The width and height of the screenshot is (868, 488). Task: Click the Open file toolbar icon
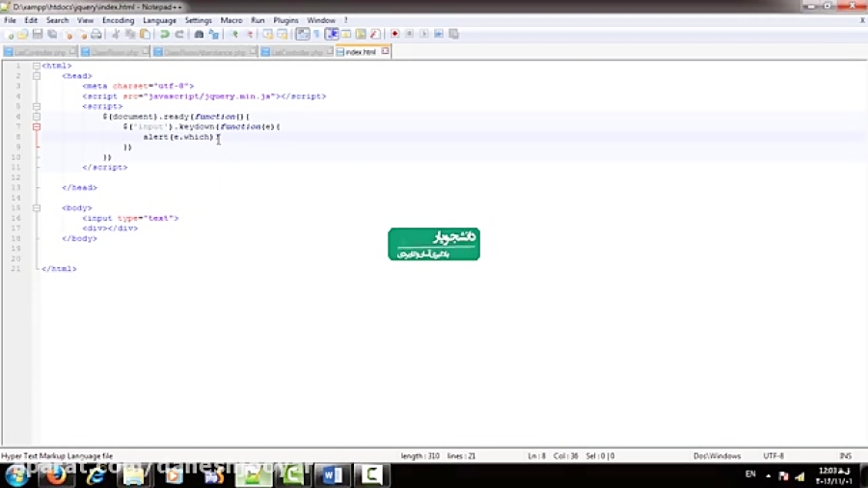click(x=23, y=35)
